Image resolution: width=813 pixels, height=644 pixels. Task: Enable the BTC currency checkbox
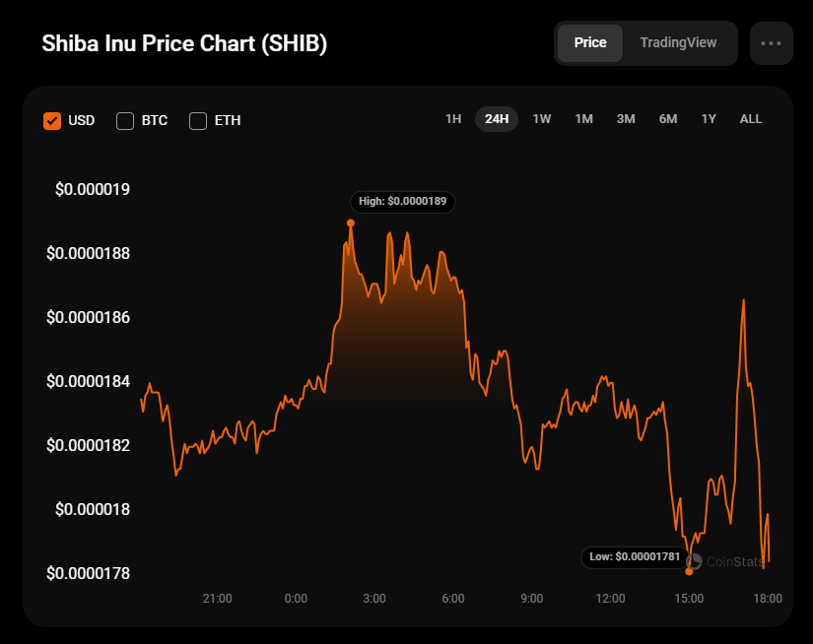click(125, 121)
